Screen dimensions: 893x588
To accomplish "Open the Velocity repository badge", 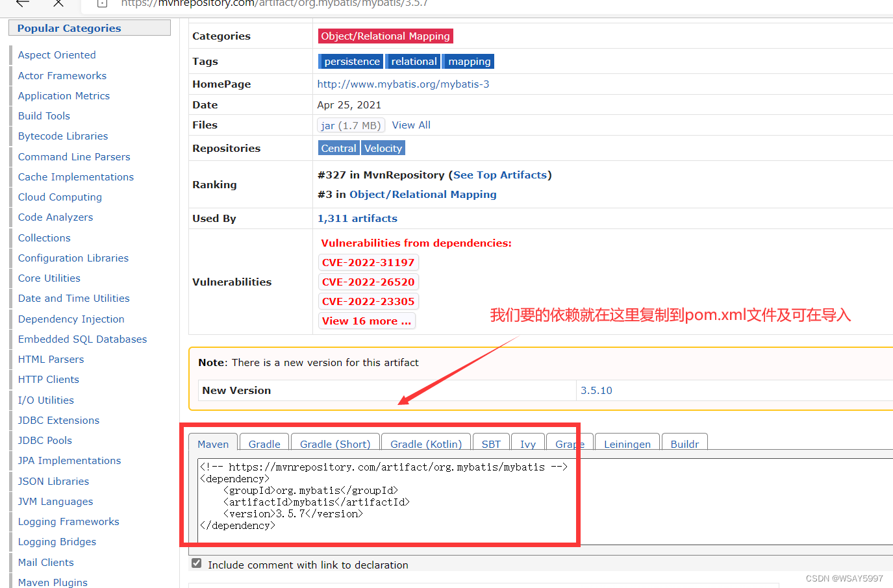I will (383, 149).
